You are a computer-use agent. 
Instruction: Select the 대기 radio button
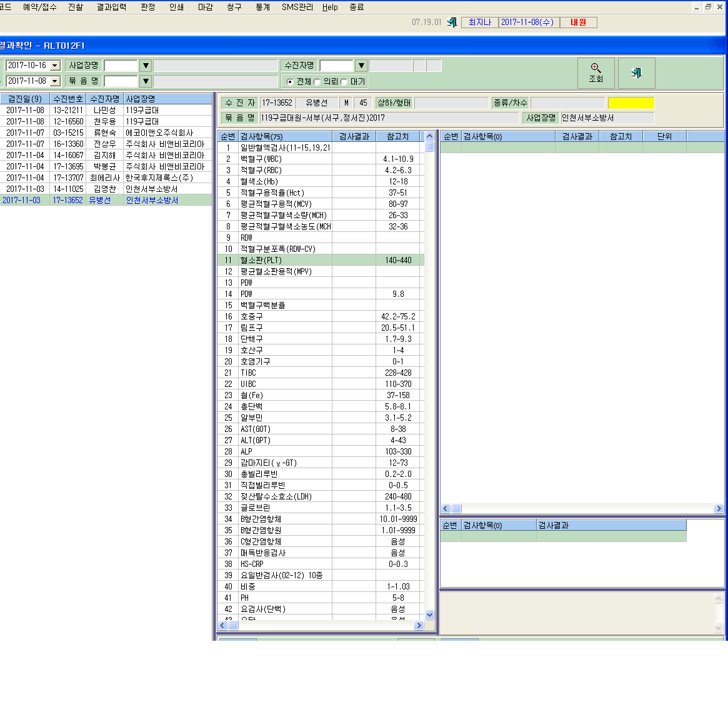coord(344,82)
